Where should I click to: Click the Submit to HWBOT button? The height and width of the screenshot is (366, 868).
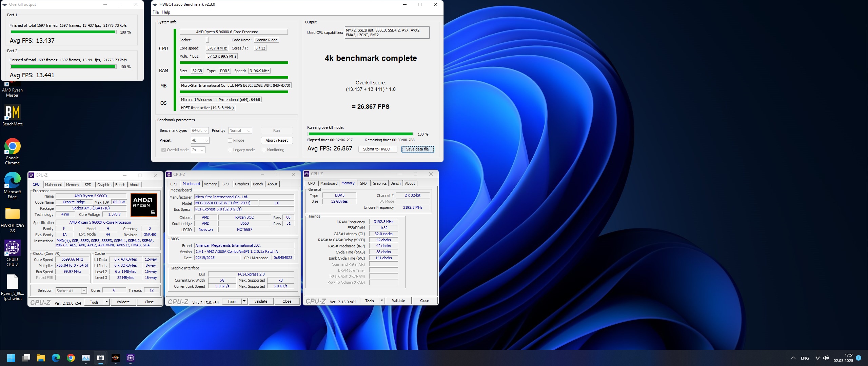[x=377, y=149]
